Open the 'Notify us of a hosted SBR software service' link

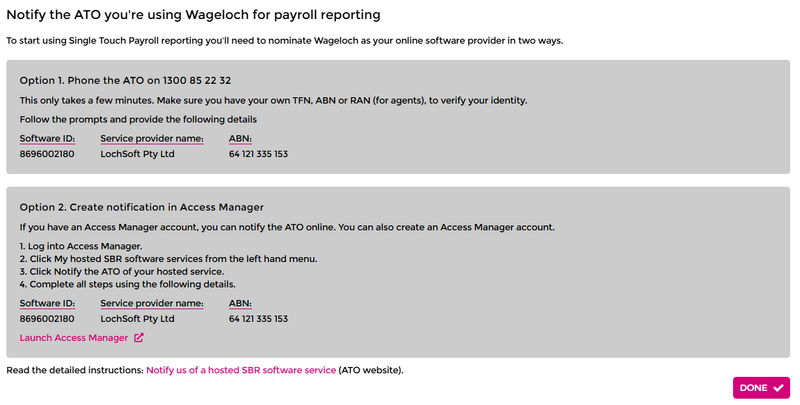[241, 370]
